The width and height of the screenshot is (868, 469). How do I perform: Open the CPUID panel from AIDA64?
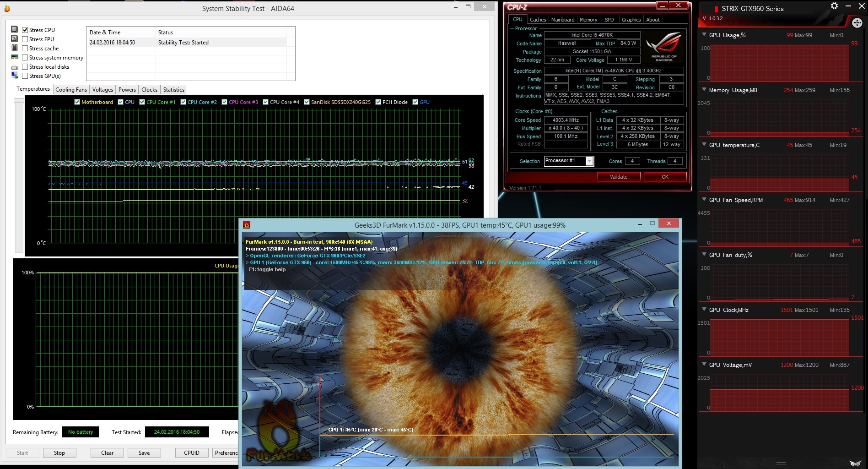[192, 453]
